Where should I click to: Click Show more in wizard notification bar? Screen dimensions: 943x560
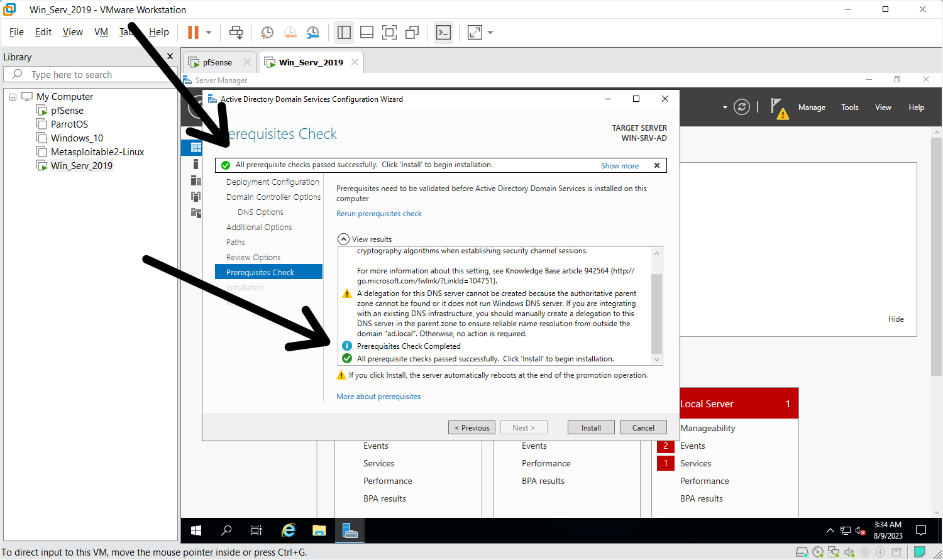pyautogui.click(x=620, y=166)
